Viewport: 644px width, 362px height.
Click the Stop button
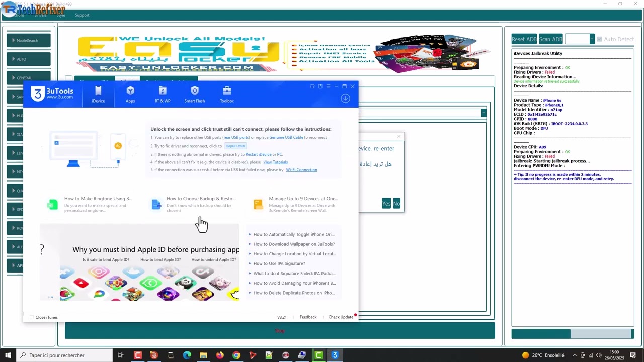pyautogui.click(x=280, y=330)
